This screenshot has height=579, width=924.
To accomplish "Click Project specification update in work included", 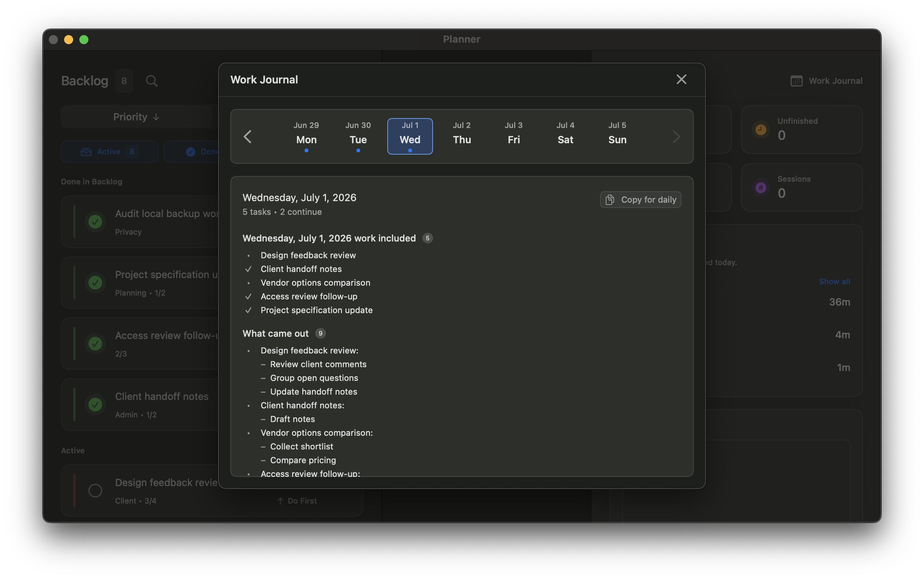I will [316, 310].
